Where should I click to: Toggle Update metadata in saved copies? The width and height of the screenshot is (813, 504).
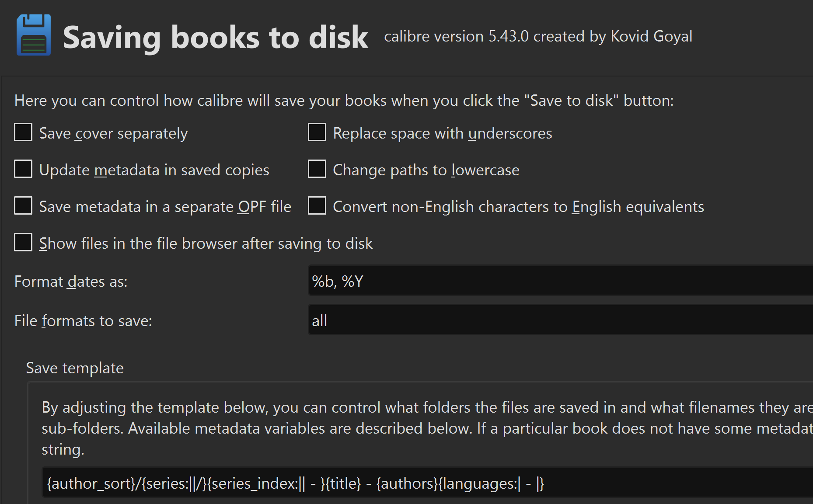pyautogui.click(x=23, y=169)
